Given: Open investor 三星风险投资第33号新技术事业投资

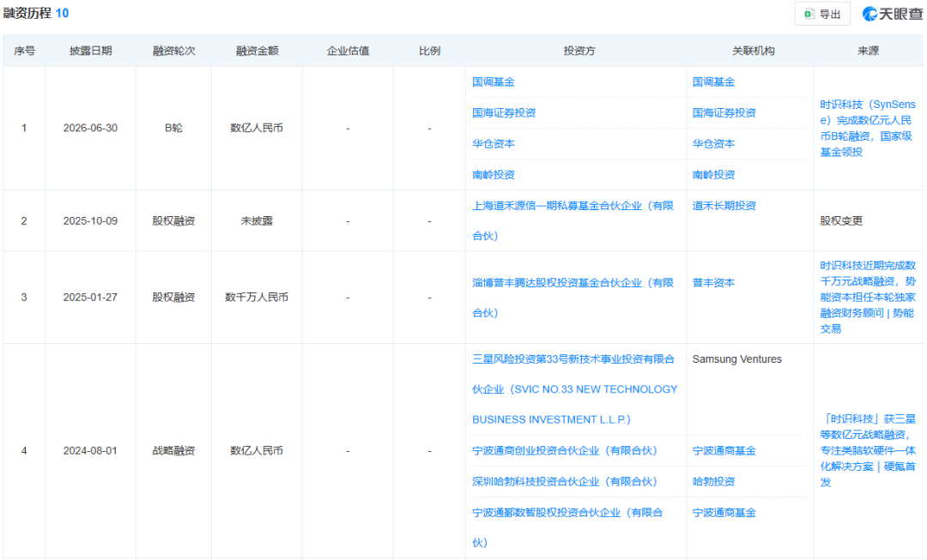Looking at the screenshot, I should pos(574,389).
